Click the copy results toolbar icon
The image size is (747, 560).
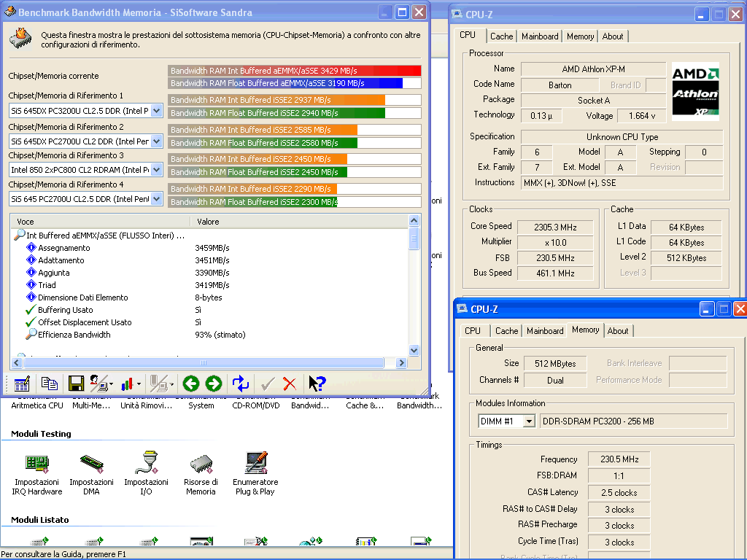click(x=49, y=384)
